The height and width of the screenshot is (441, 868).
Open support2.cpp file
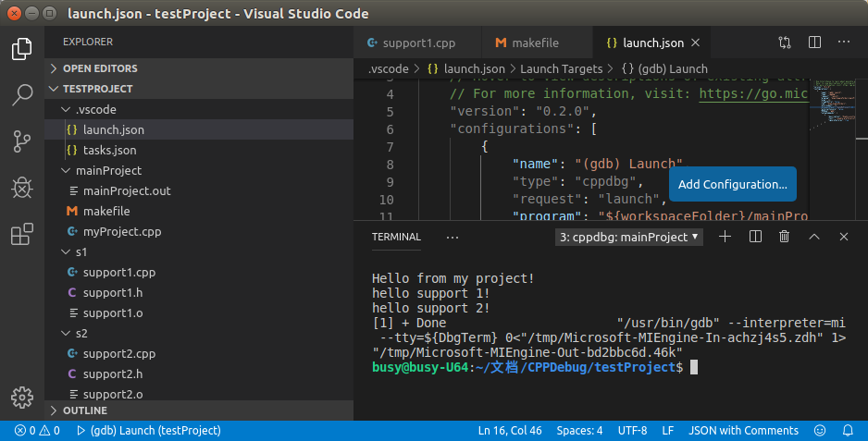[199, 353]
